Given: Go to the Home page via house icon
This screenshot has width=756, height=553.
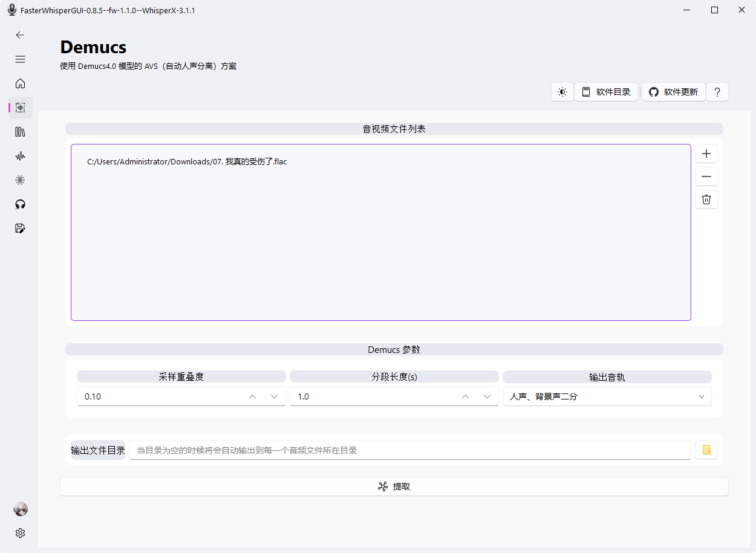Looking at the screenshot, I should [x=20, y=83].
